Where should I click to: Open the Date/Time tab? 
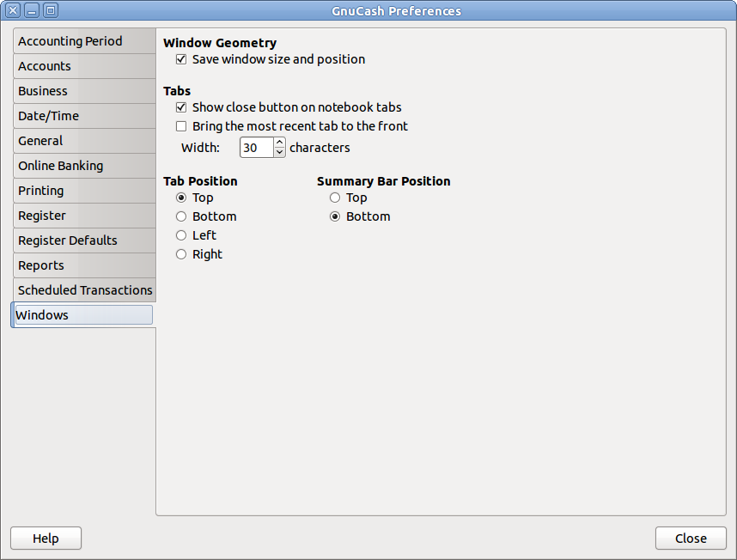[84, 116]
